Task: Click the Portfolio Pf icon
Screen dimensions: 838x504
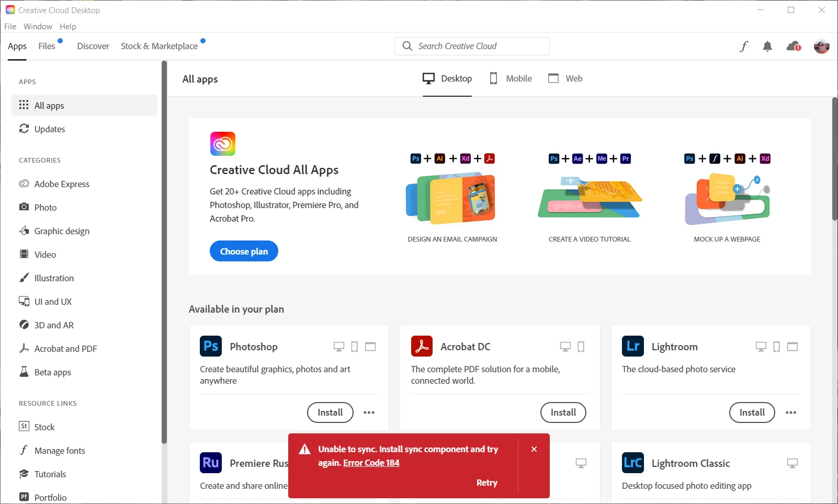Action: click(x=24, y=497)
